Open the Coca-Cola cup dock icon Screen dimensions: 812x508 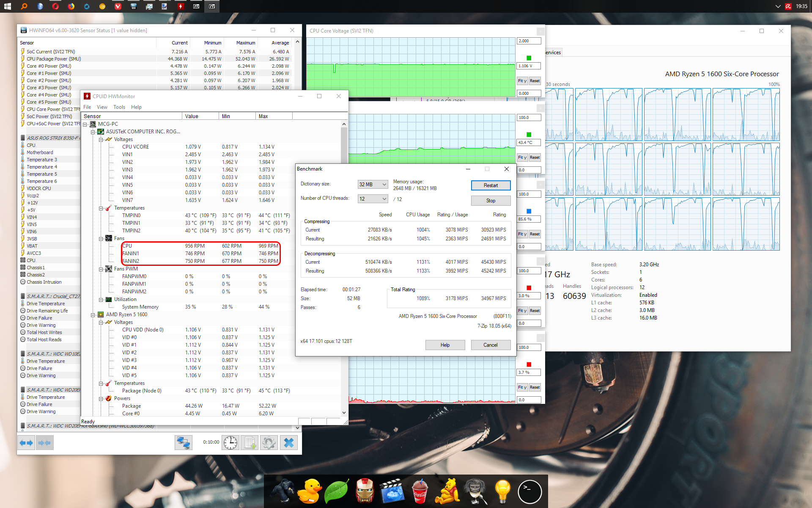point(420,491)
